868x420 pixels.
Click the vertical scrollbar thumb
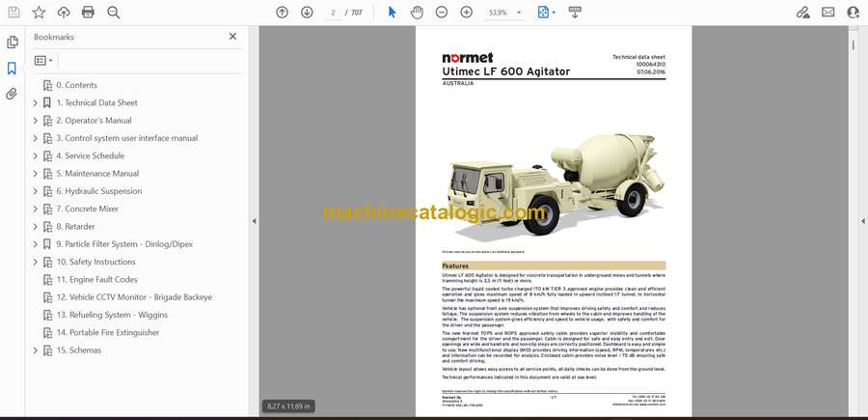[854, 46]
